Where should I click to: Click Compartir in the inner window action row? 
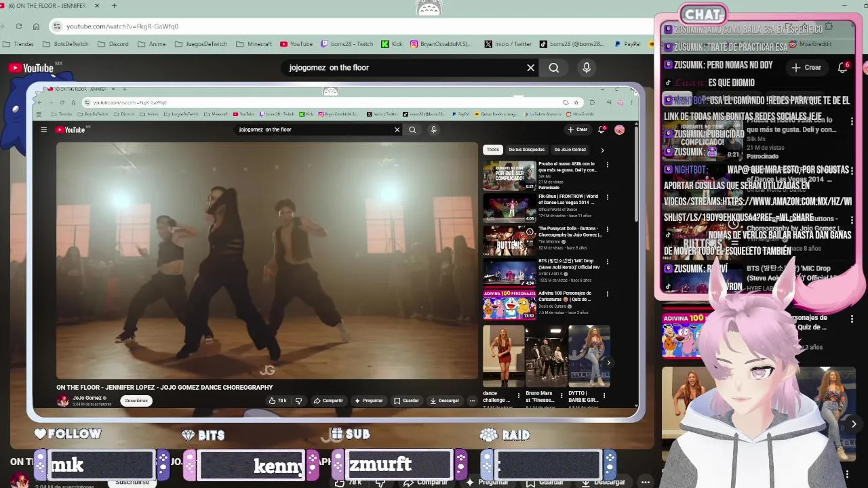(329, 401)
